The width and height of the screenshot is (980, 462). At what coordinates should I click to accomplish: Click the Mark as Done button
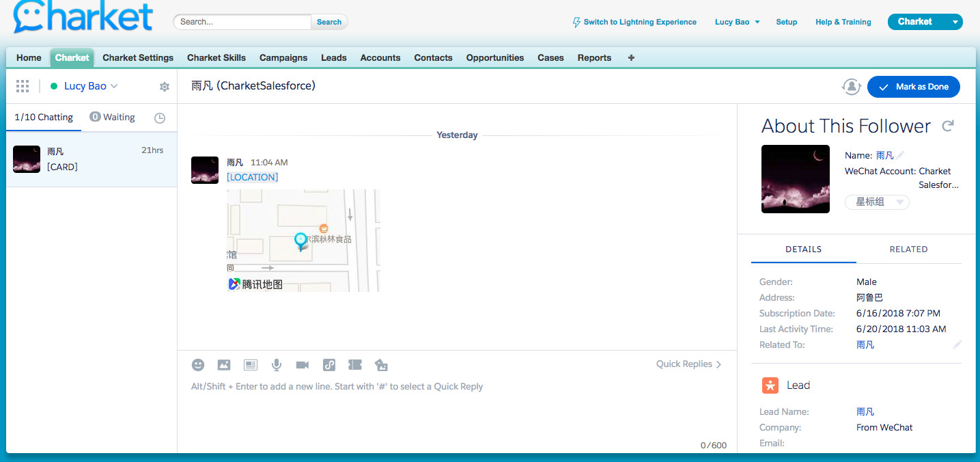click(914, 87)
